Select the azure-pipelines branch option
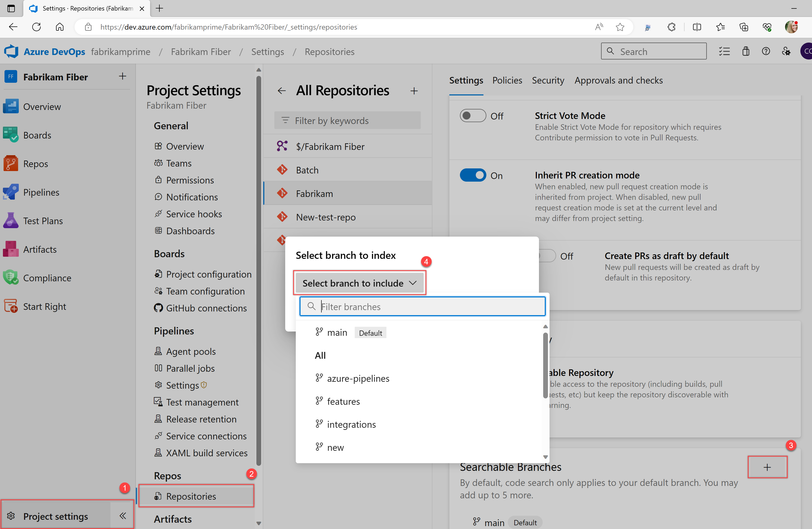Image resolution: width=812 pixels, height=529 pixels. coord(359,378)
